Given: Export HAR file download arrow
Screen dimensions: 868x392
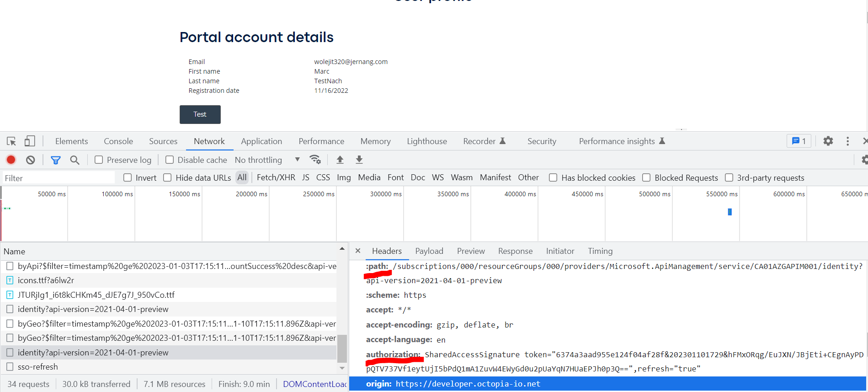Looking at the screenshot, I should click(x=359, y=160).
